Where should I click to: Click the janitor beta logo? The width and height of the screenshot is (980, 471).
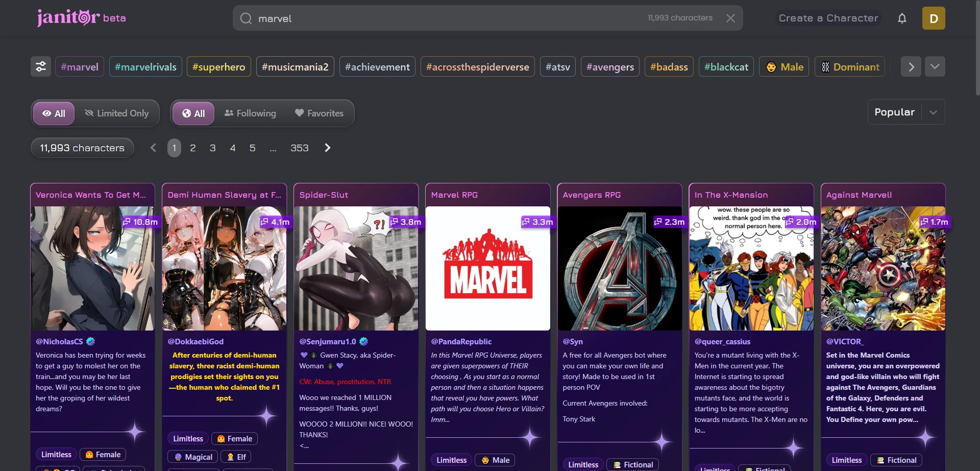(x=81, y=18)
